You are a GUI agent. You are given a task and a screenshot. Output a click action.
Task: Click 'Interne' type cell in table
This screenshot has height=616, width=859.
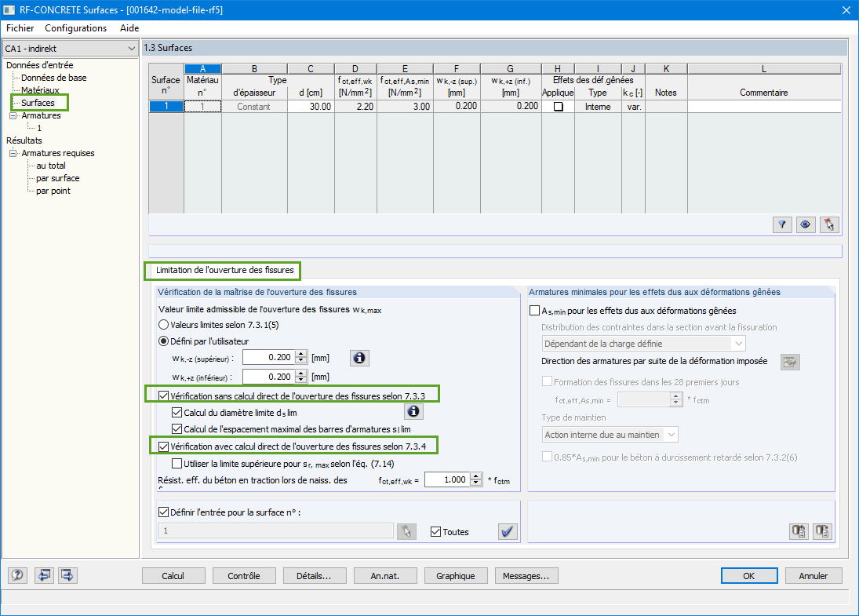(598, 107)
